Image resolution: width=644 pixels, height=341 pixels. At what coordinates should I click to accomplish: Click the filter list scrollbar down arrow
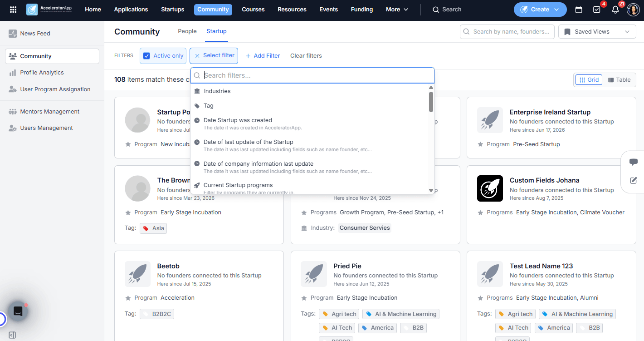pyautogui.click(x=431, y=190)
